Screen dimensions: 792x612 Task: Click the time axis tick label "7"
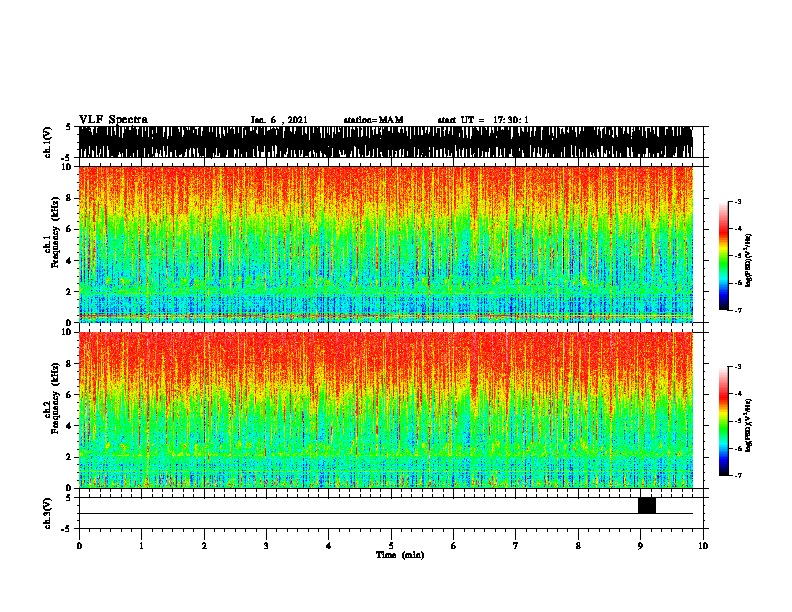click(516, 546)
